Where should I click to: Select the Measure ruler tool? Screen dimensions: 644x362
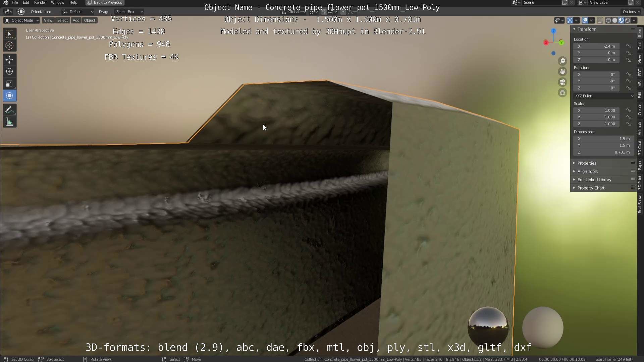(x=9, y=122)
